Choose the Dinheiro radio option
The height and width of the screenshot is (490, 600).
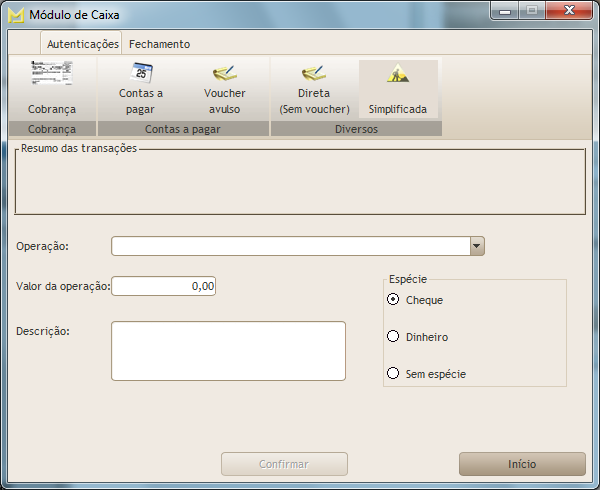click(x=393, y=336)
